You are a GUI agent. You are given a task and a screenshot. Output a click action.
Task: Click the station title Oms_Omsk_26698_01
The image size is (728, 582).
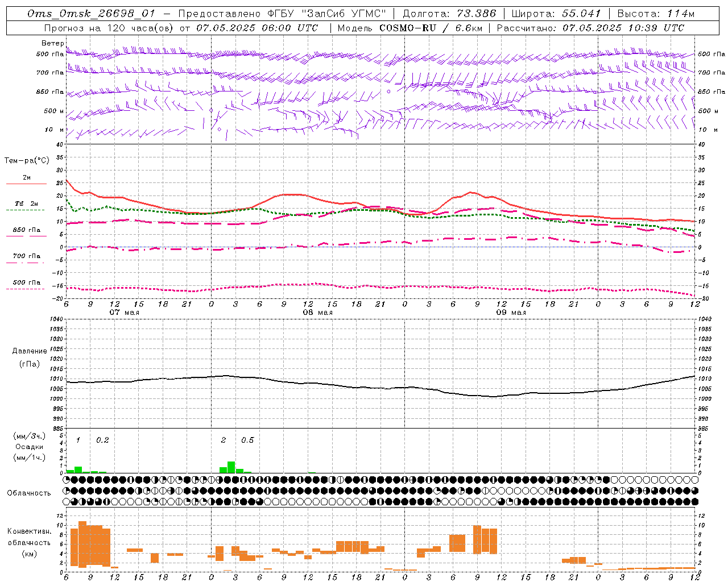click(92, 14)
